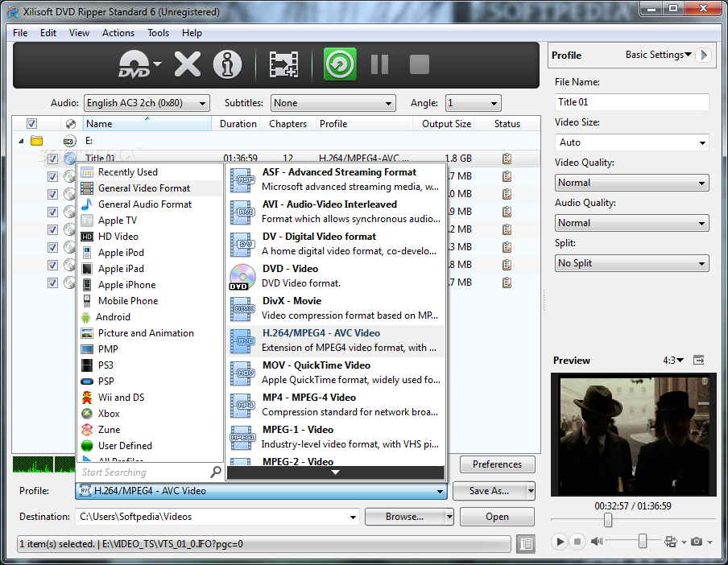Screen dimensions: 728x565
Task: Open the Video Quality dropdown
Action: pyautogui.click(x=631, y=183)
